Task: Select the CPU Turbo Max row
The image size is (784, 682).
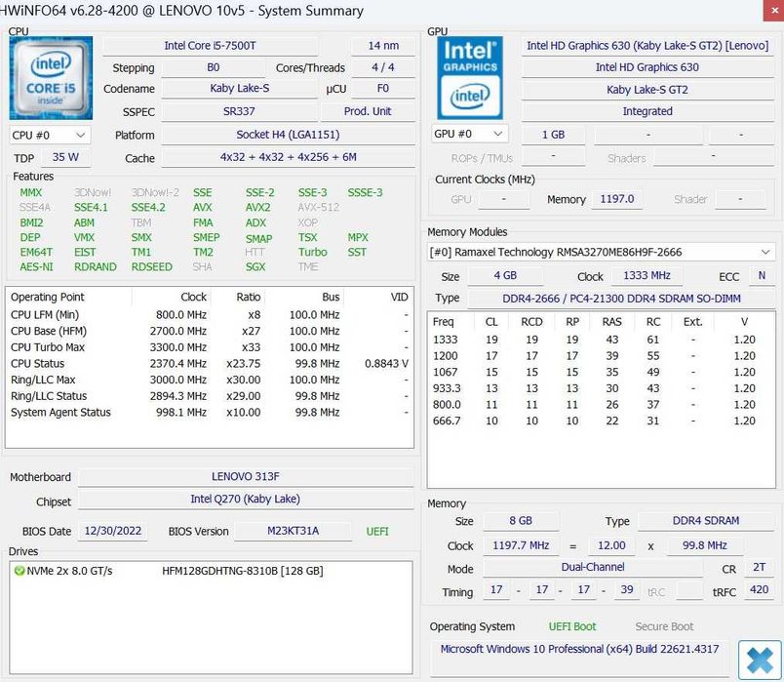Action: pyautogui.click(x=210, y=347)
